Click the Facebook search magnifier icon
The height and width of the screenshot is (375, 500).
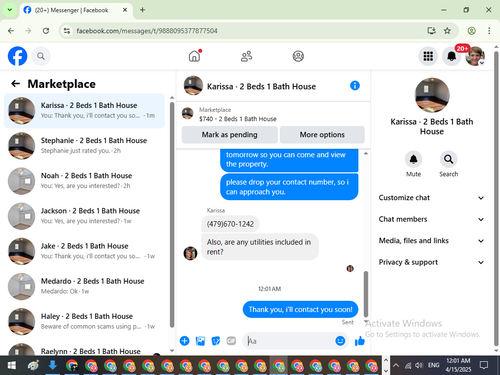tap(41, 56)
